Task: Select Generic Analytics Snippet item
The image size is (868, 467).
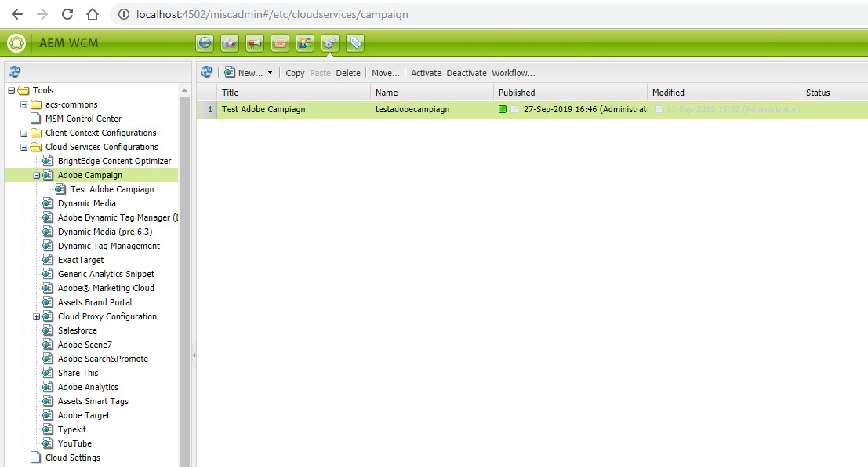Action: point(106,274)
